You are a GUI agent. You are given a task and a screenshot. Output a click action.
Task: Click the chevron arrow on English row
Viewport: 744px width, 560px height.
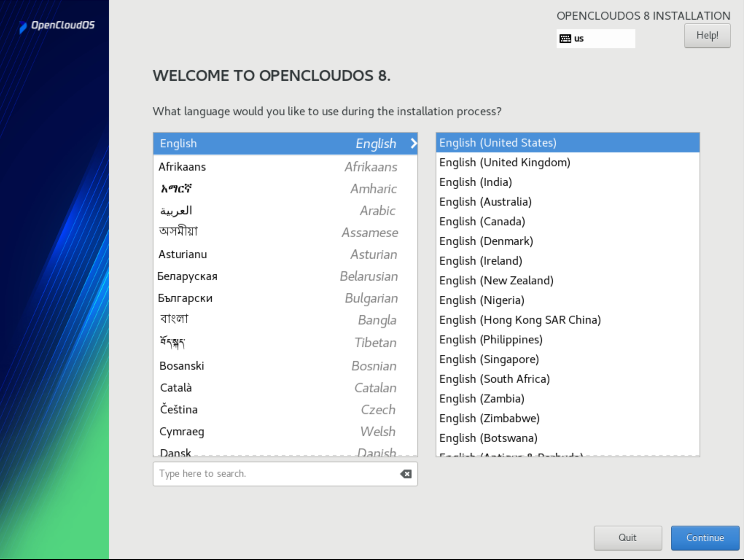413,143
